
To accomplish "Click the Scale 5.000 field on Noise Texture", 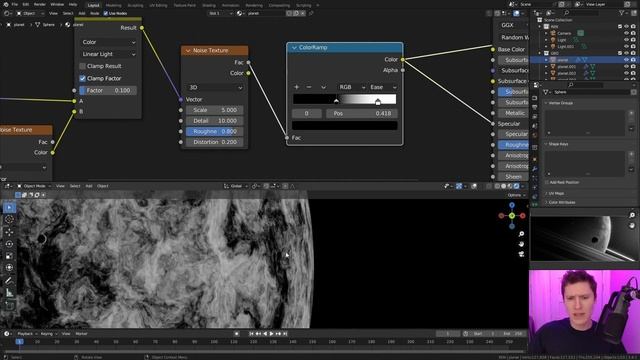I will click(x=215, y=110).
